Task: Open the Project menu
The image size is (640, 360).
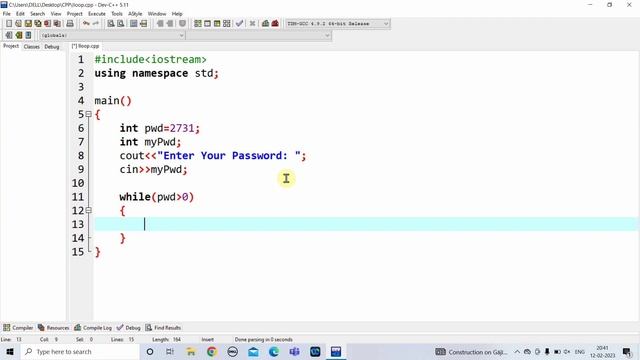Action: pos(75,14)
